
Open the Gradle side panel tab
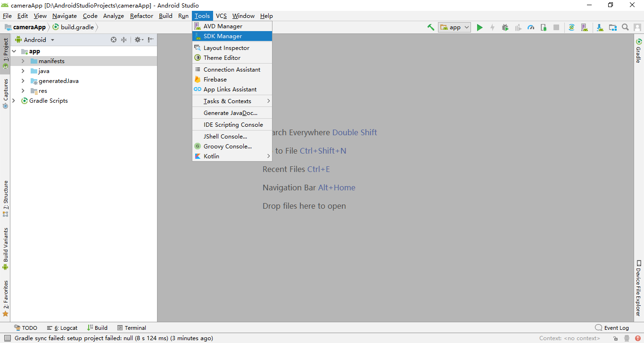pyautogui.click(x=639, y=51)
